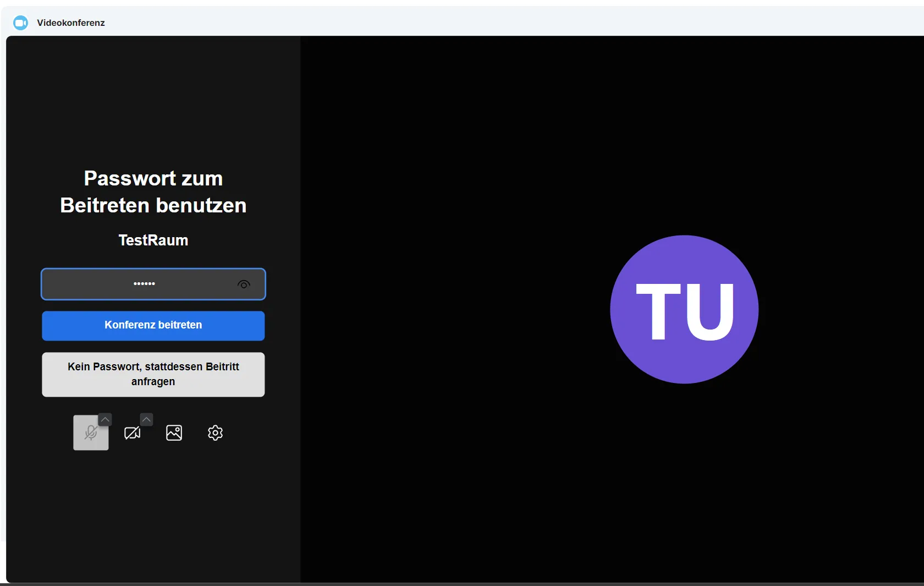Image resolution: width=924 pixels, height=586 pixels.
Task: Open the virtual background image picker
Action: pyautogui.click(x=174, y=433)
